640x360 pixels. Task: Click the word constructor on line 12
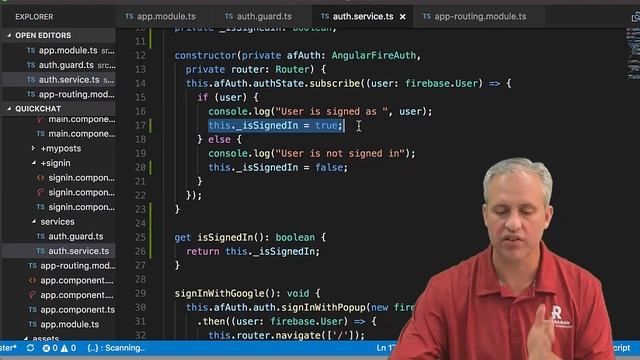click(205, 56)
